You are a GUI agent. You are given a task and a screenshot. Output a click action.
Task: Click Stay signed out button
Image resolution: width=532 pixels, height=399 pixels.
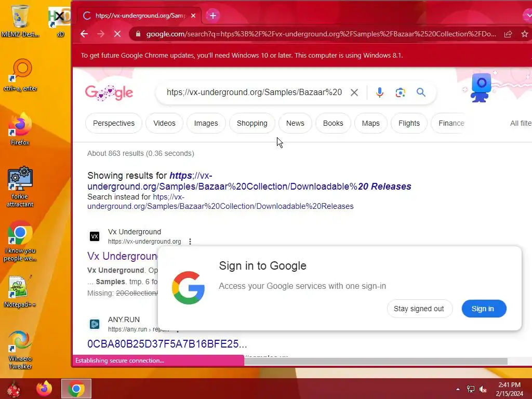pos(419,309)
